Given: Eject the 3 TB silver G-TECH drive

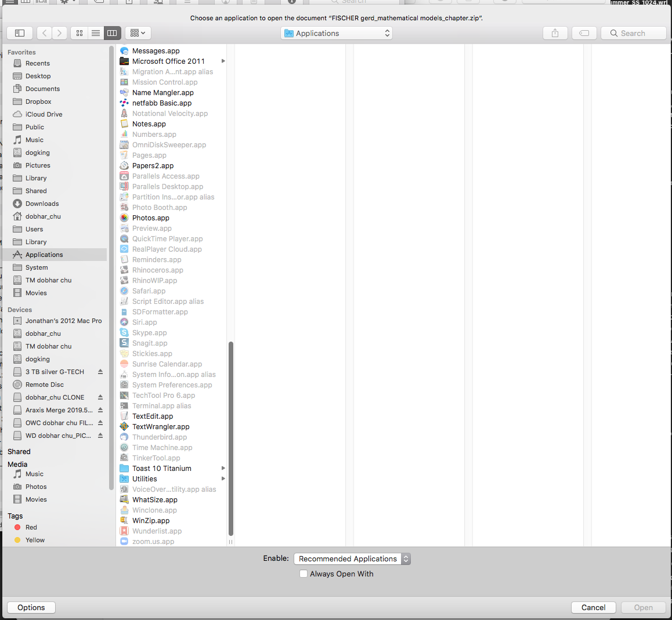Looking at the screenshot, I should [x=100, y=372].
